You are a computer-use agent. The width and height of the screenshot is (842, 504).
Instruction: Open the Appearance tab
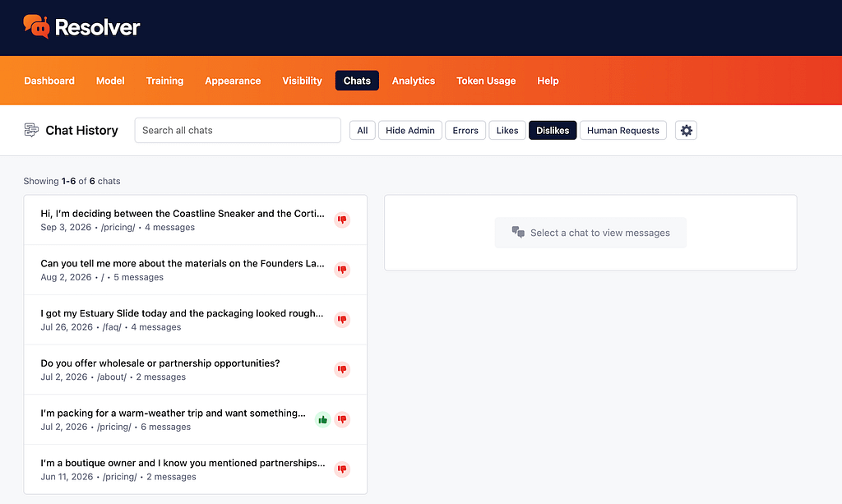point(233,81)
